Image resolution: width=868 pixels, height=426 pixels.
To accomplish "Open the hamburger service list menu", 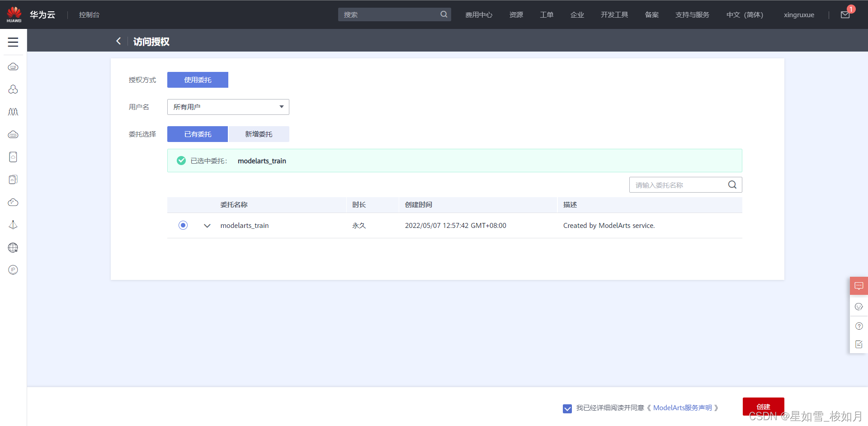I will (13, 42).
